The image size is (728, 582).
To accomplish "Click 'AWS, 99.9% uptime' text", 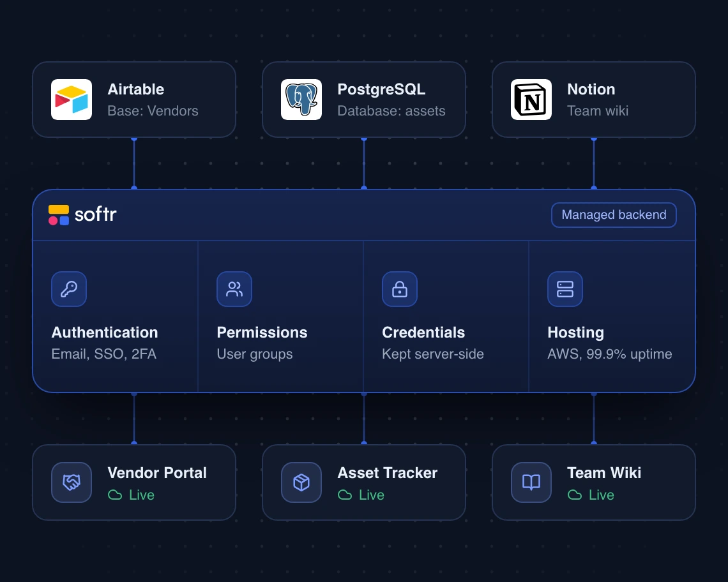I will coord(610,354).
